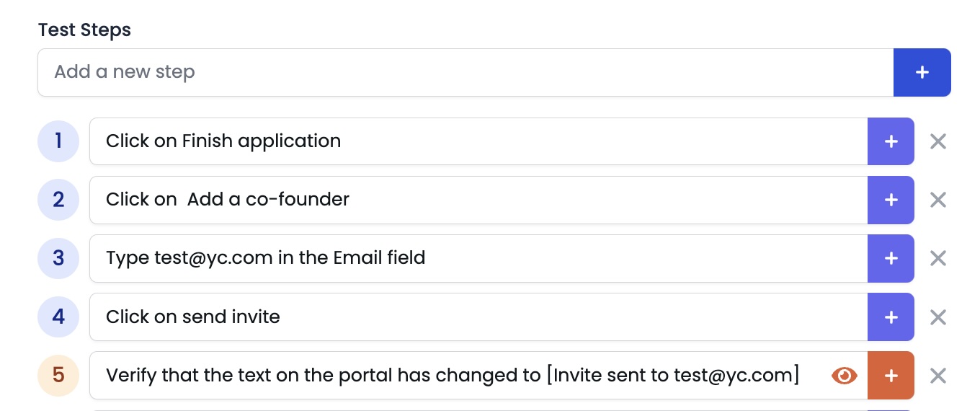Image resolution: width=980 pixels, height=411 pixels.
Task: Edit the Verify portal text step
Action: [454, 375]
